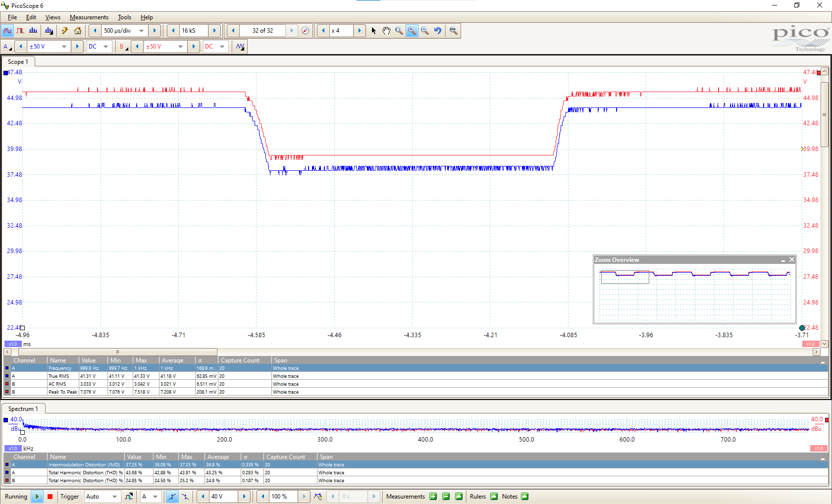Image resolution: width=832 pixels, height=504 pixels.
Task: Click the Home auto-setup icon
Action: pos(78,31)
